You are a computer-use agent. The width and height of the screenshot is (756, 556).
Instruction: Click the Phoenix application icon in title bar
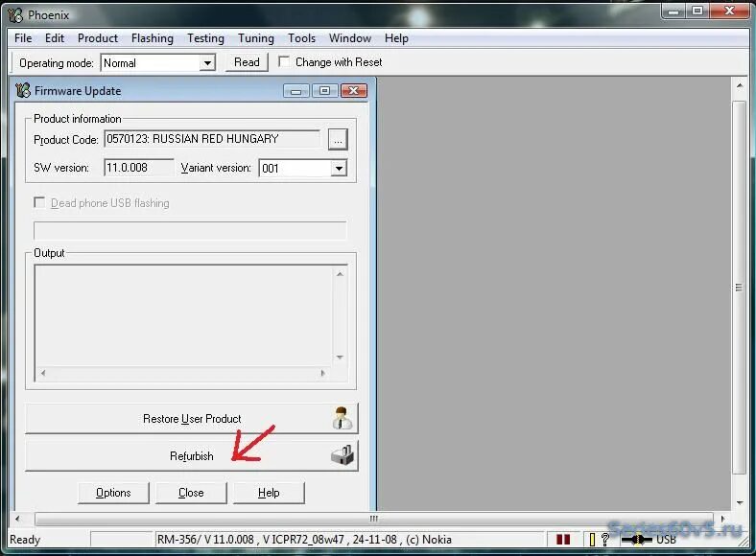15,15
